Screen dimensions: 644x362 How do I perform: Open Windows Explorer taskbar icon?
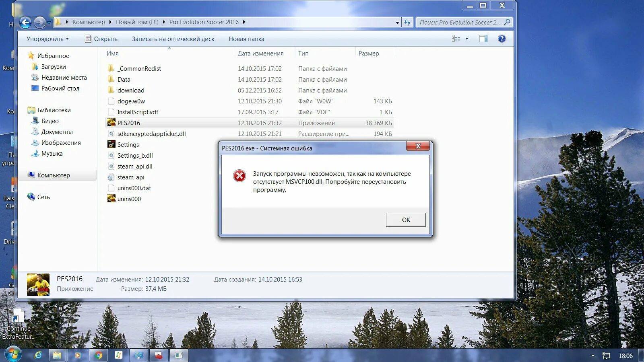pyautogui.click(x=57, y=355)
